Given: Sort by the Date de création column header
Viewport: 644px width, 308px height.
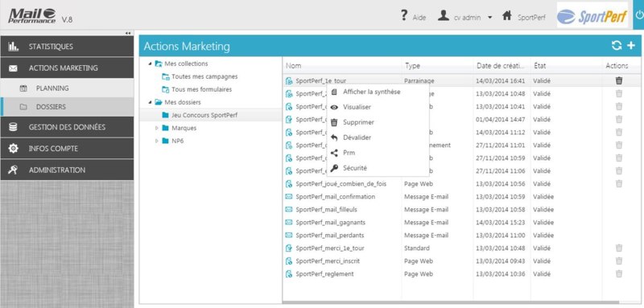Looking at the screenshot, I should click(x=501, y=66).
